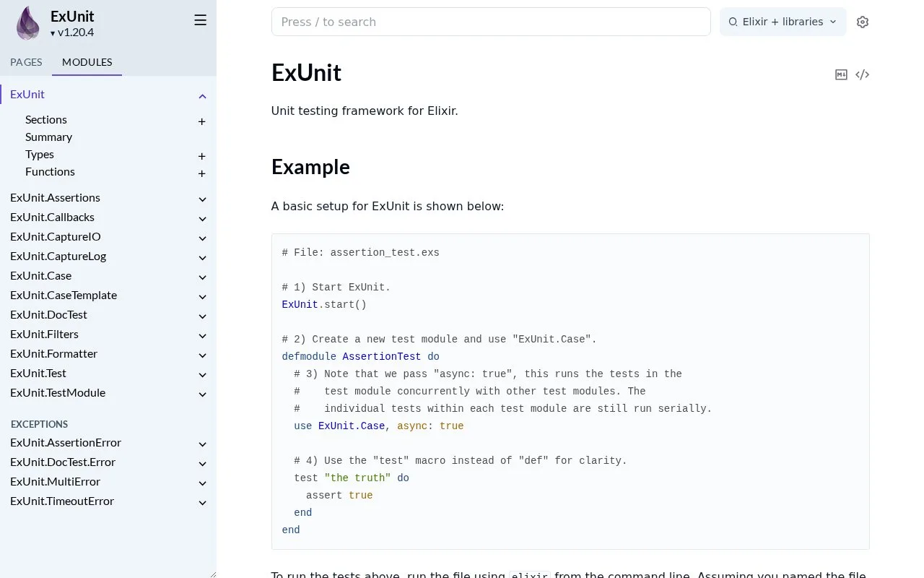Expand the Functions plus icon

(x=202, y=173)
